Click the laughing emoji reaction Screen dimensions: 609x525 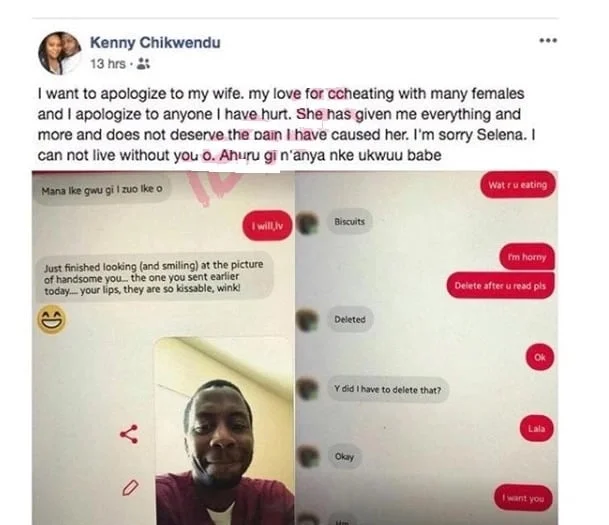[x=52, y=320]
